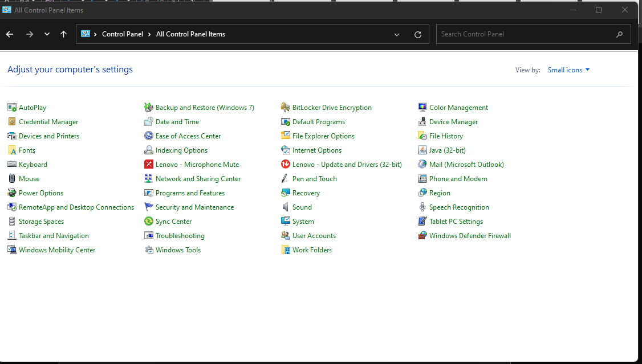Open the Speech Recognition microphone icon
The image size is (642, 364).
point(422,207)
